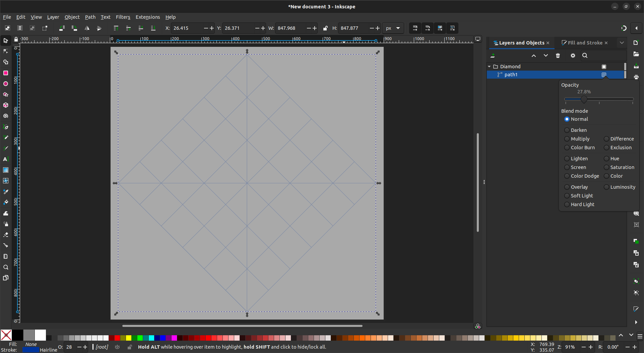644x353 pixels.
Task: Select the Node editing tool
Action: point(6,51)
